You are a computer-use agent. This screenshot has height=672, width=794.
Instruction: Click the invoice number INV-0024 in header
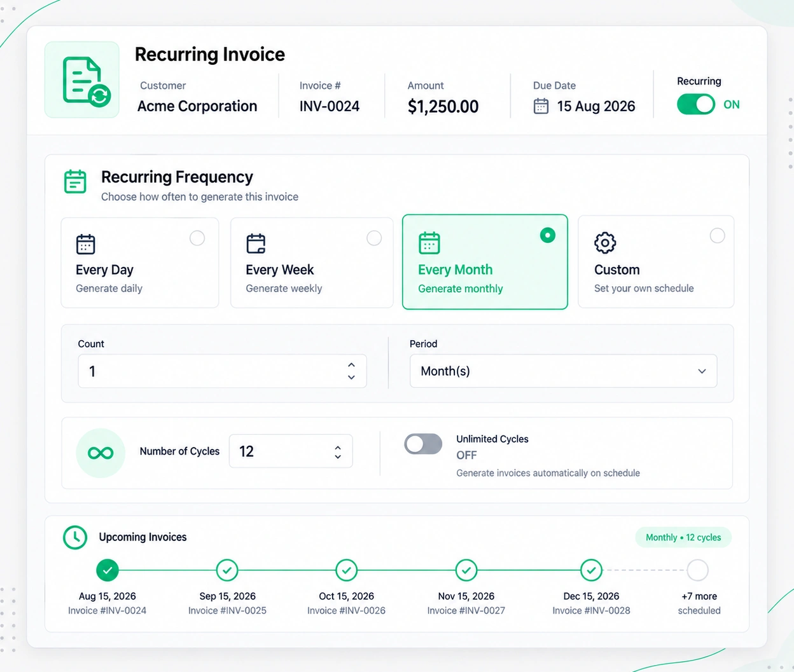pos(330,106)
